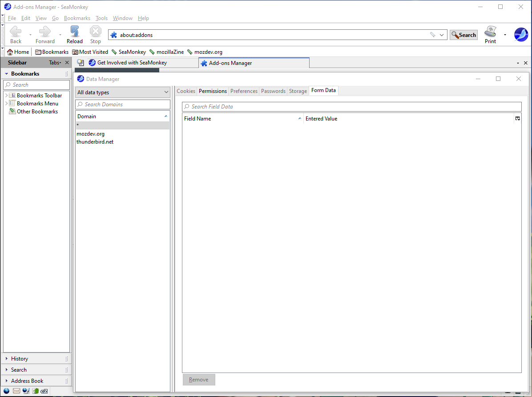Sort by Field Name column header
The height and width of the screenshot is (397, 532).
[197, 118]
